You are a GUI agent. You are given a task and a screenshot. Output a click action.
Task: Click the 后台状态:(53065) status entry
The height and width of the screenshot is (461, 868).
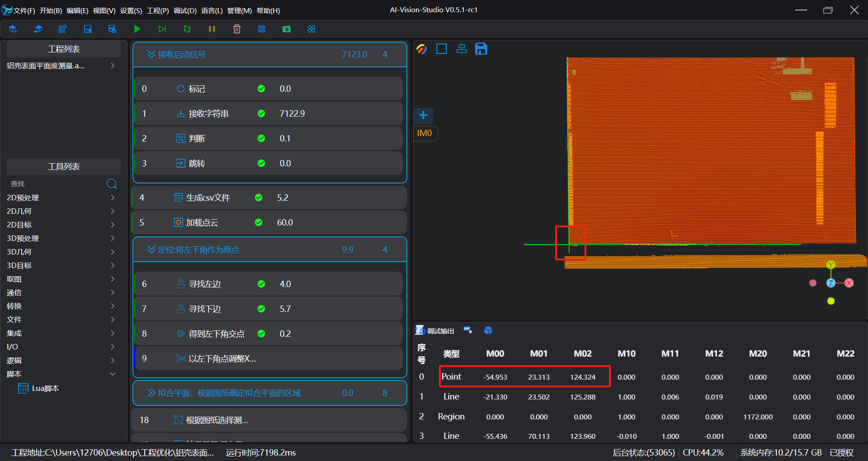coord(644,452)
